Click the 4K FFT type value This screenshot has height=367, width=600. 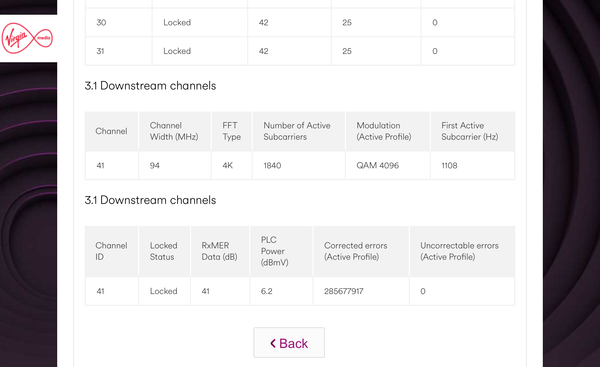[228, 165]
